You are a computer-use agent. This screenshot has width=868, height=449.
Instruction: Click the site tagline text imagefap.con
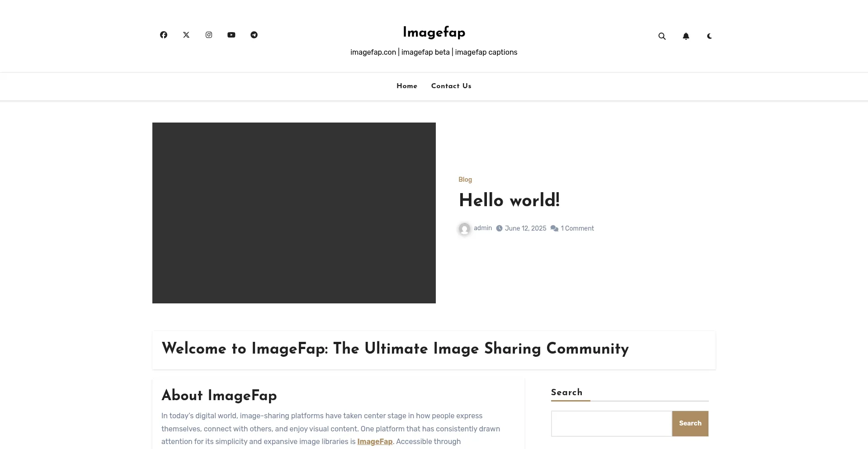(373, 52)
